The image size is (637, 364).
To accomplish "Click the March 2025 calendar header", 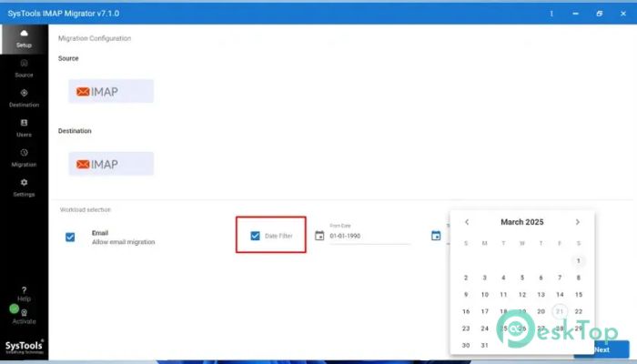I will (x=522, y=222).
